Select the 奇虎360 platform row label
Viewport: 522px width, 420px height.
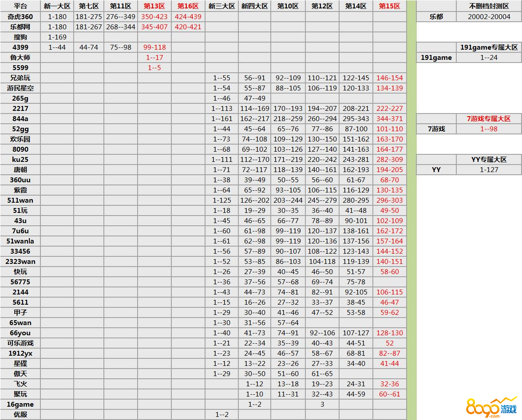point(20,16)
